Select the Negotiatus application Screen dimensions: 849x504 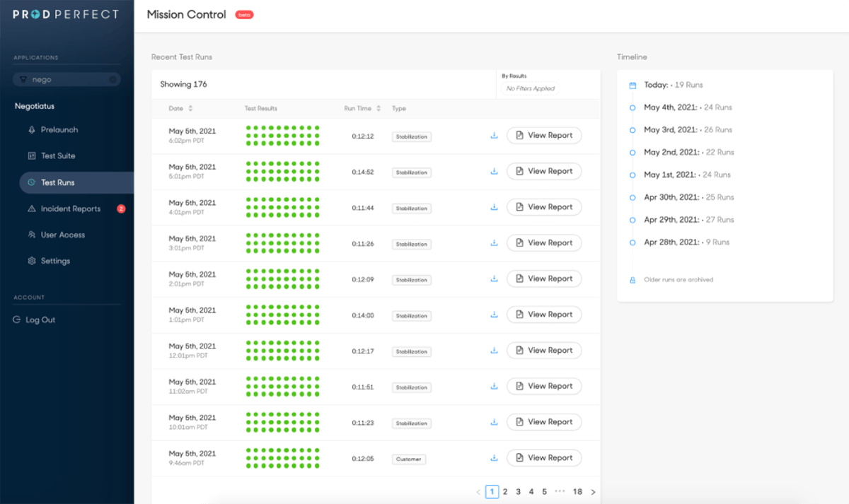(35, 106)
